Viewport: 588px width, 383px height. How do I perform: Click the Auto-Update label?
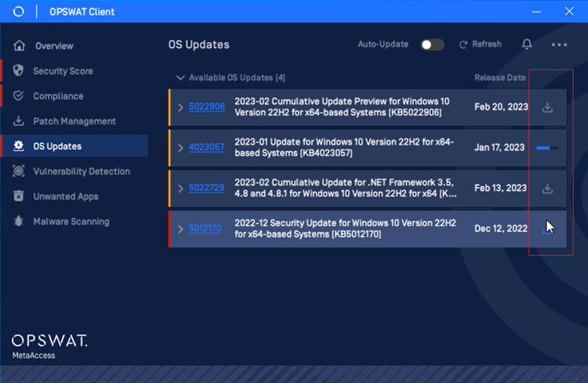click(383, 44)
